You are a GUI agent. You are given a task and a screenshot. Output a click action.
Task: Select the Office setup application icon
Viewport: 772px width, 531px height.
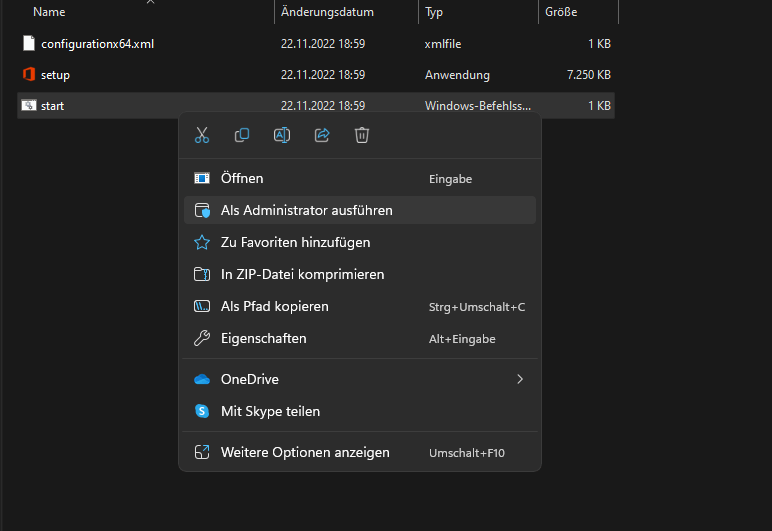[29, 75]
